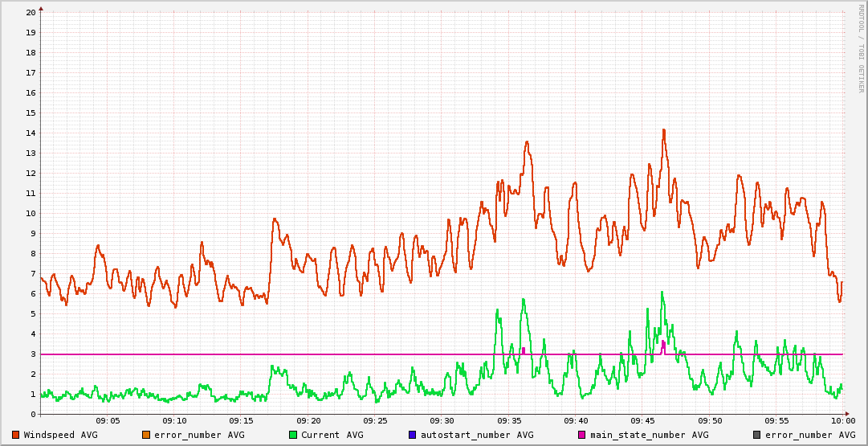
Task: Click the value 3 on the y-axis
Action: coord(33,354)
